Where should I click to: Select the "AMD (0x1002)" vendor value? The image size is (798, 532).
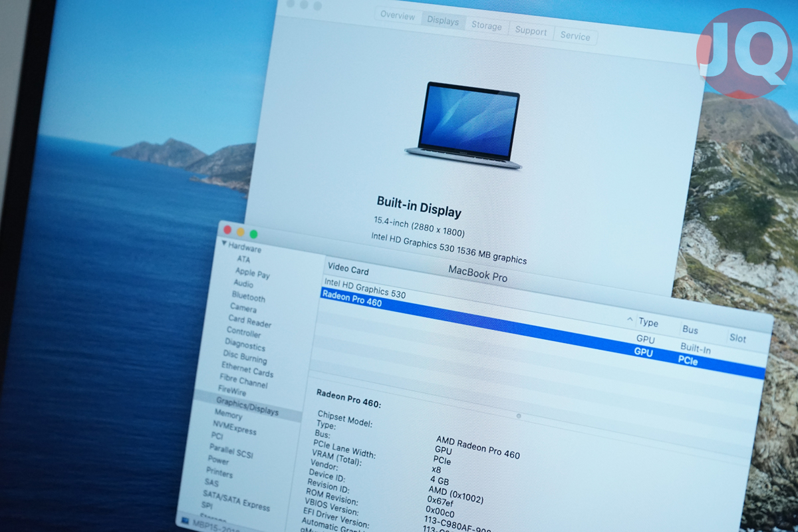pyautogui.click(x=456, y=494)
